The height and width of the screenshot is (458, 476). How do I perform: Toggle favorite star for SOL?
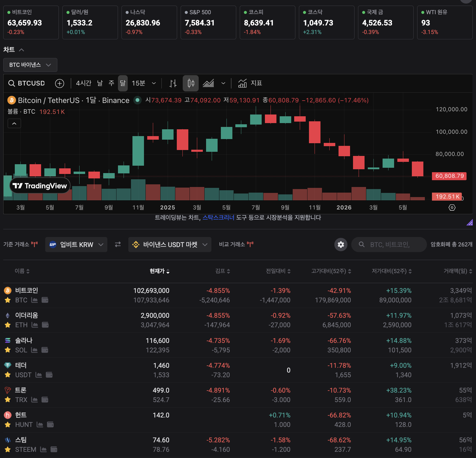click(8, 350)
